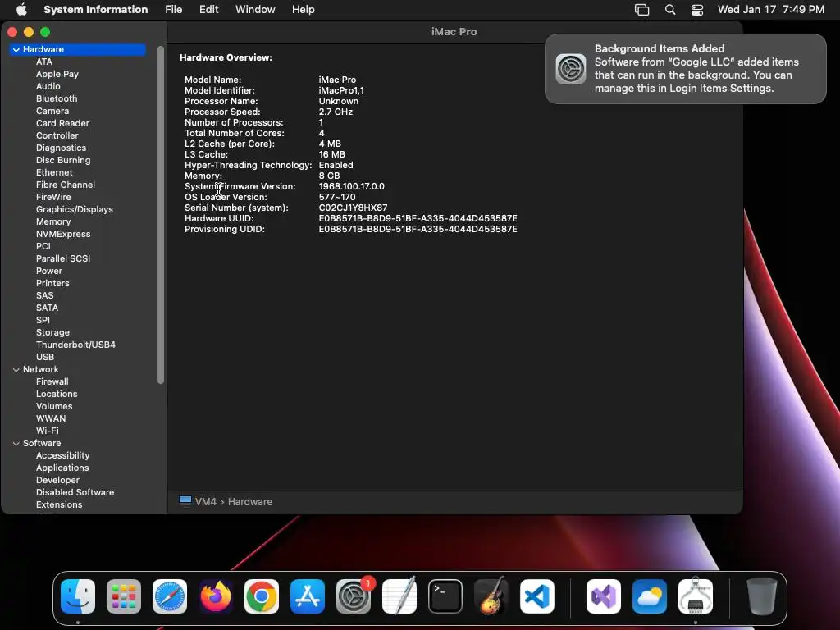Select Applications under Software
This screenshot has width=840, height=630.
[62, 468]
